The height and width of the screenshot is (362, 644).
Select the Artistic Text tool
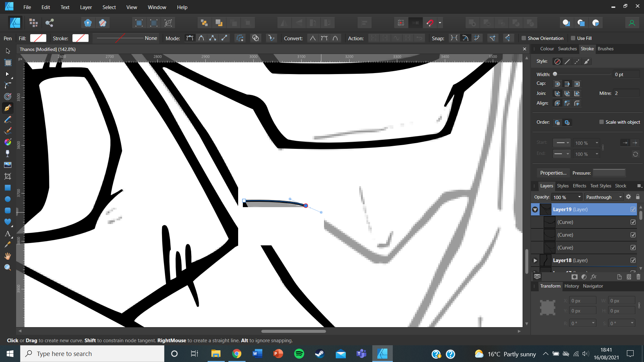point(8,234)
